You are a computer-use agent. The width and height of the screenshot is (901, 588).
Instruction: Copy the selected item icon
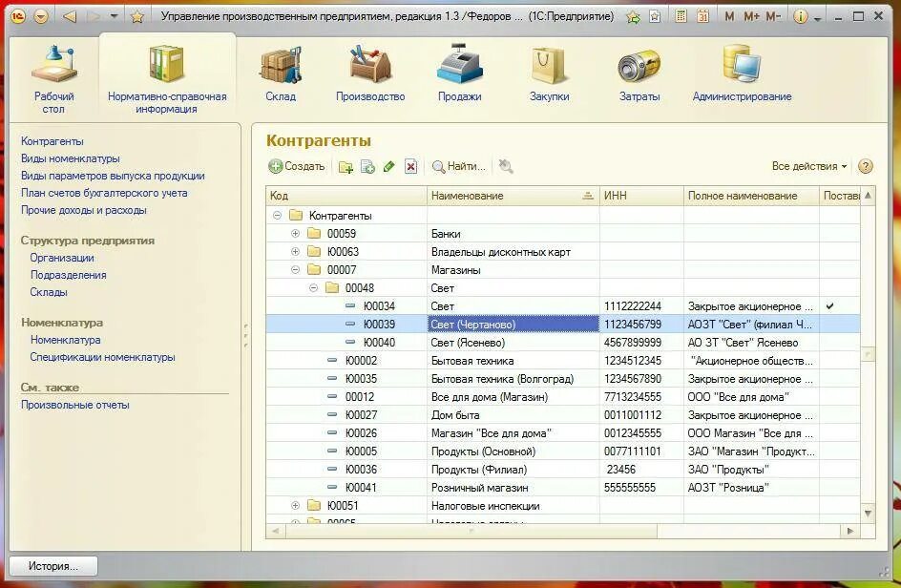pyautogui.click(x=367, y=167)
